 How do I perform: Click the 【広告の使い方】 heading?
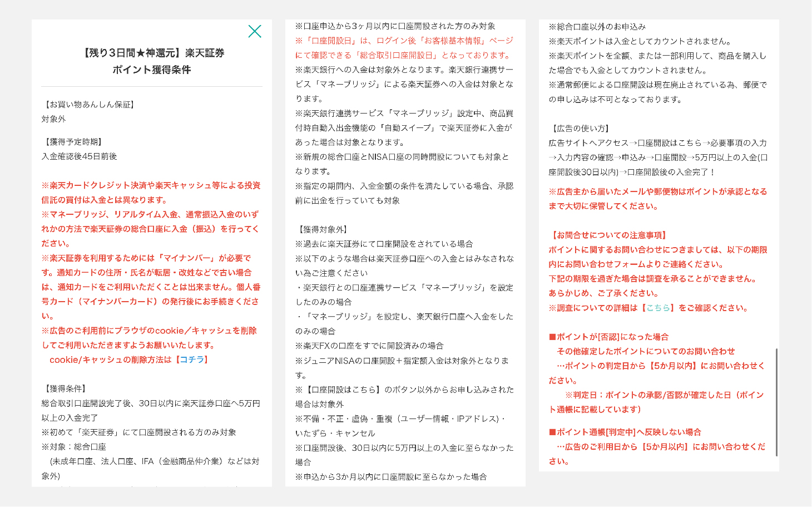(581, 128)
